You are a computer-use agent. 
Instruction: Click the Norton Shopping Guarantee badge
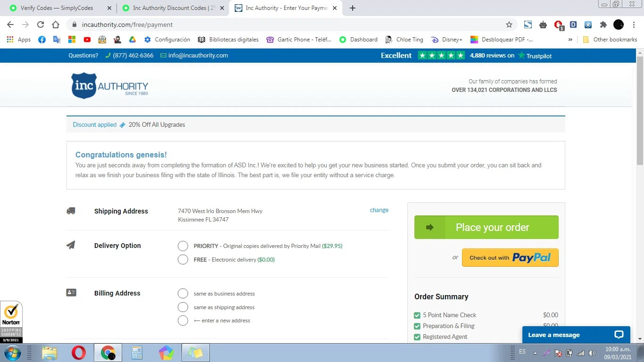pyautogui.click(x=11, y=321)
